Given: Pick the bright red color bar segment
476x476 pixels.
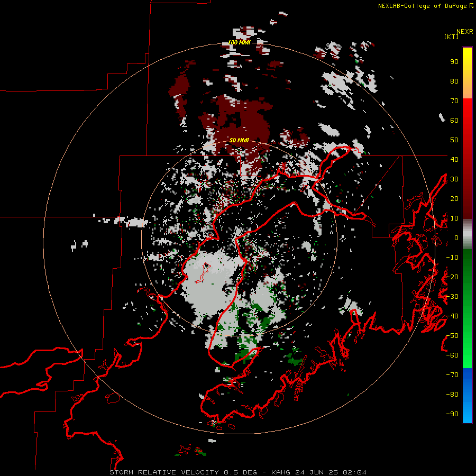Looking at the screenshot, I should point(467,127).
